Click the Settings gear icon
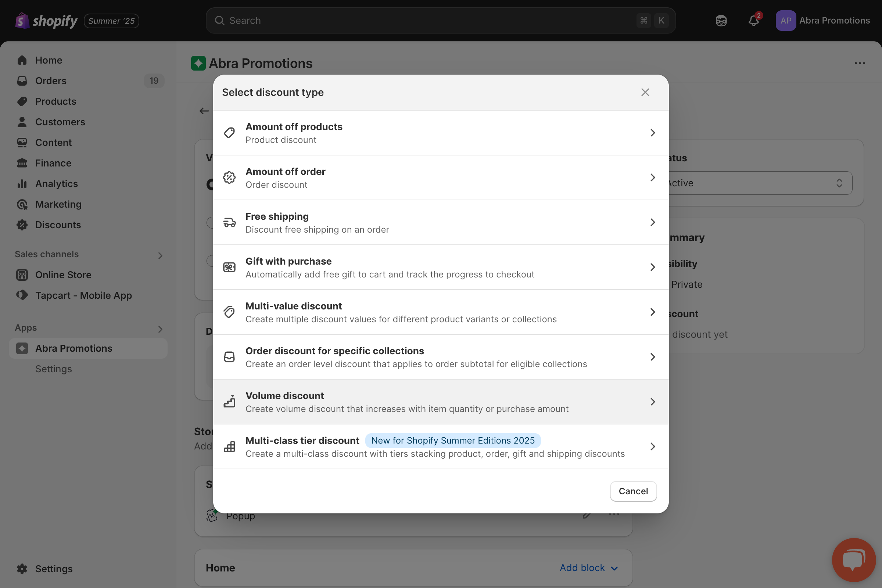 (22, 569)
